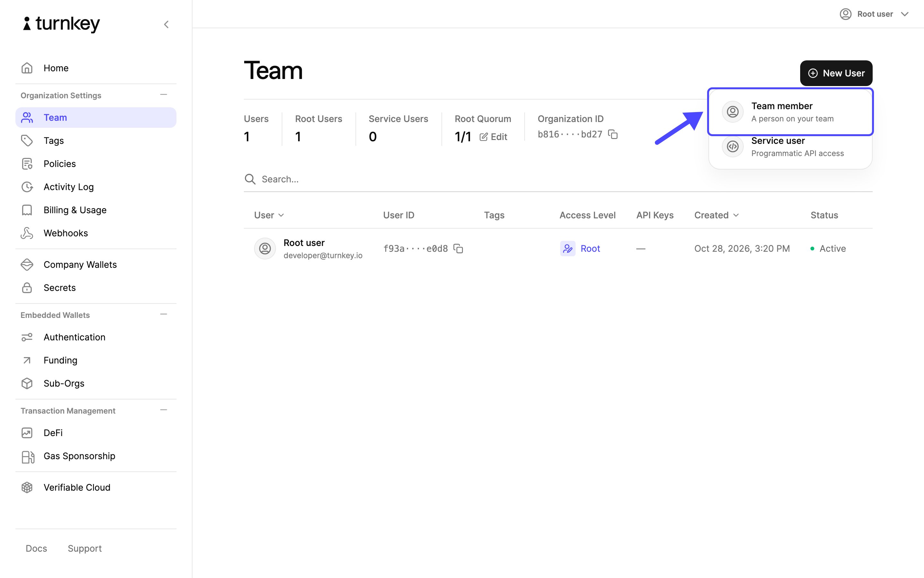Sort the table by User column
The image size is (924, 578).
[269, 215]
